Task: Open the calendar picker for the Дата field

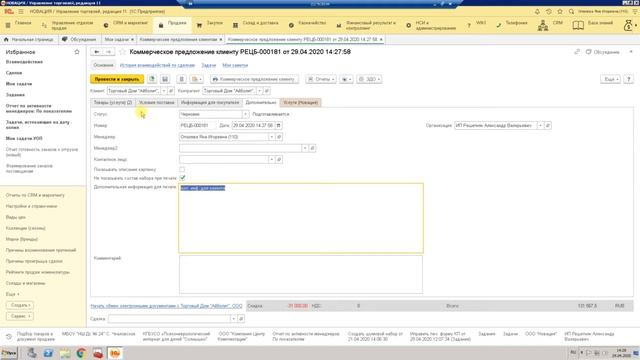Action: tap(279, 125)
